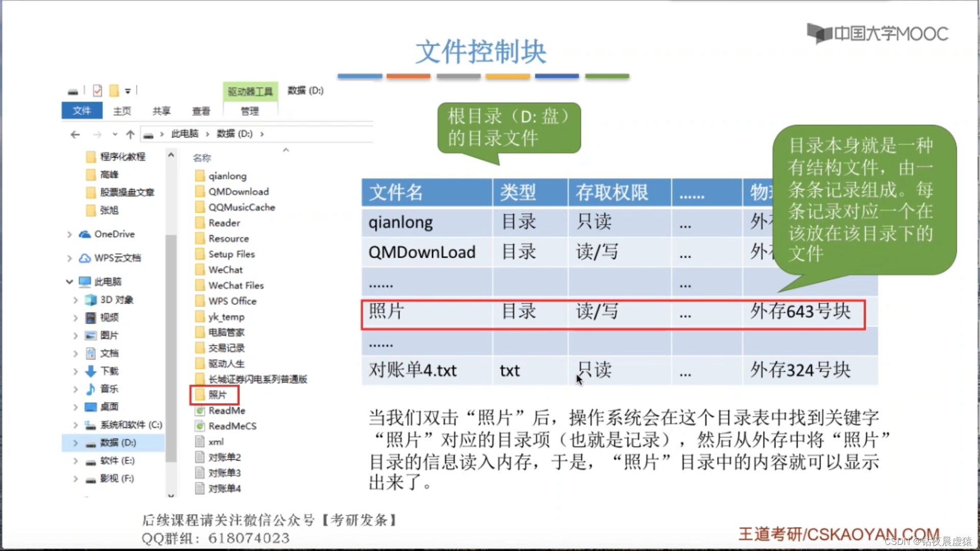Click the new folder quick access icon
This screenshot has height=551, width=980.
tap(114, 91)
